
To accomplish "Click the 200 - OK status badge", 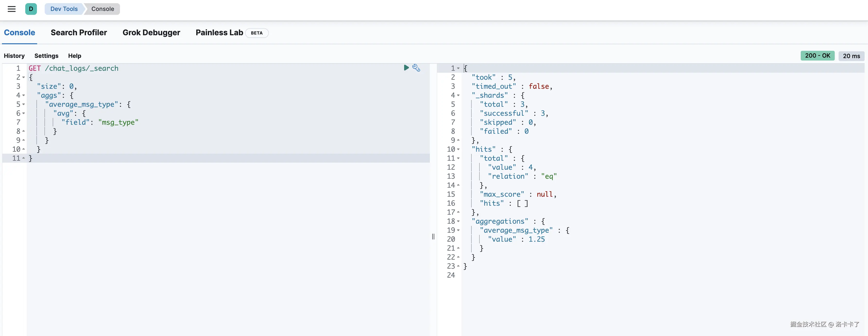I will click(x=817, y=56).
